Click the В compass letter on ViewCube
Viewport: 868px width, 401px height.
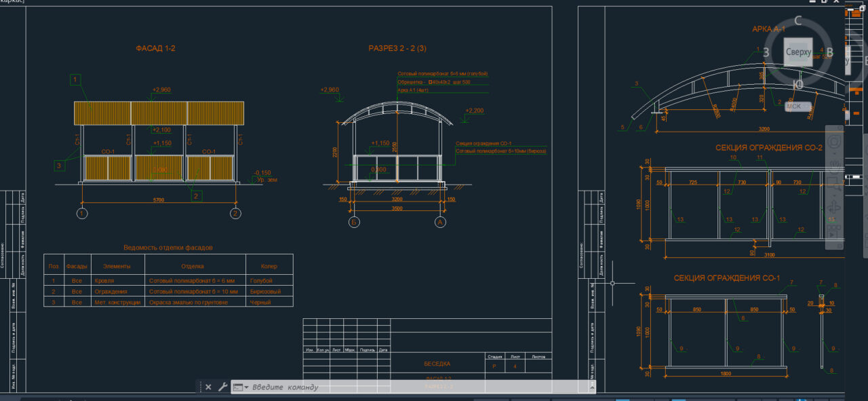(x=830, y=52)
